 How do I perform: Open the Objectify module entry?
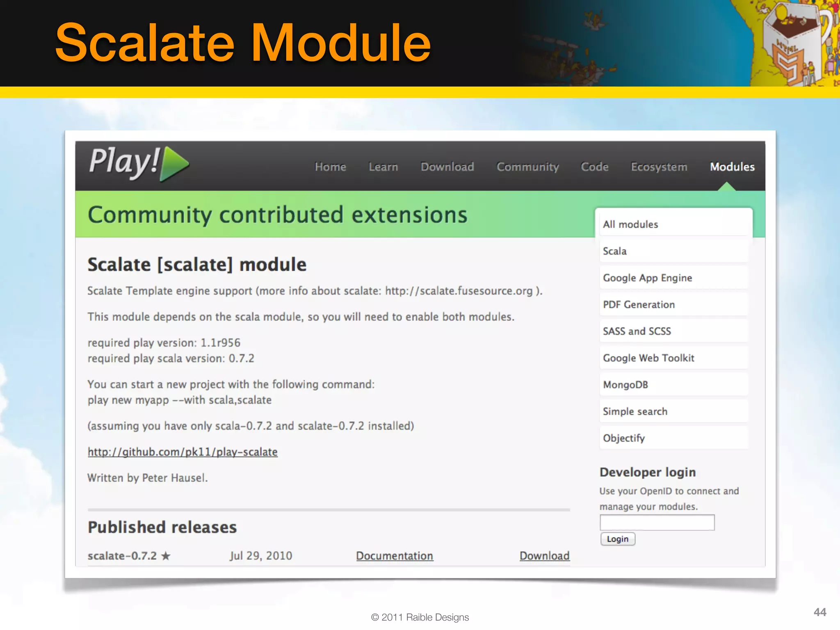coord(673,438)
